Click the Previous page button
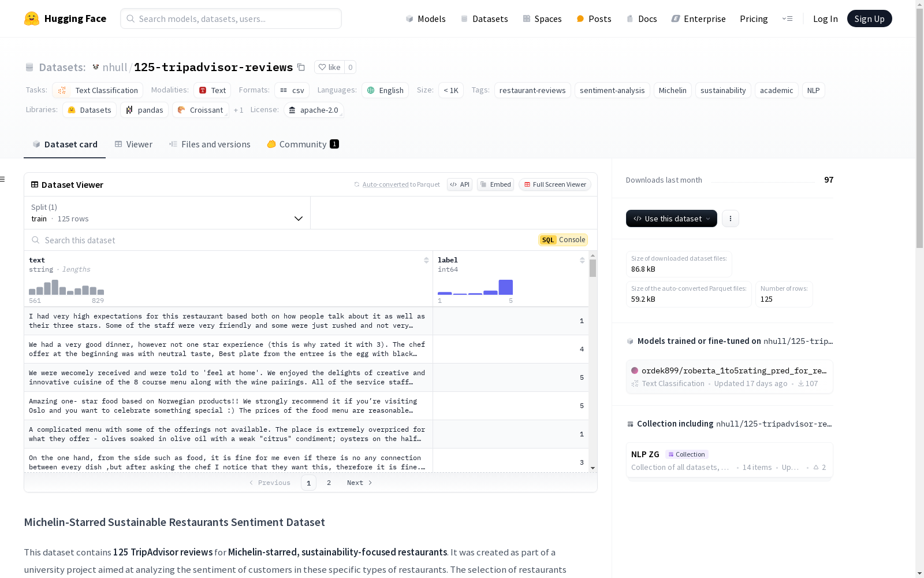Viewport: 924px width, 578px height. pos(270,483)
